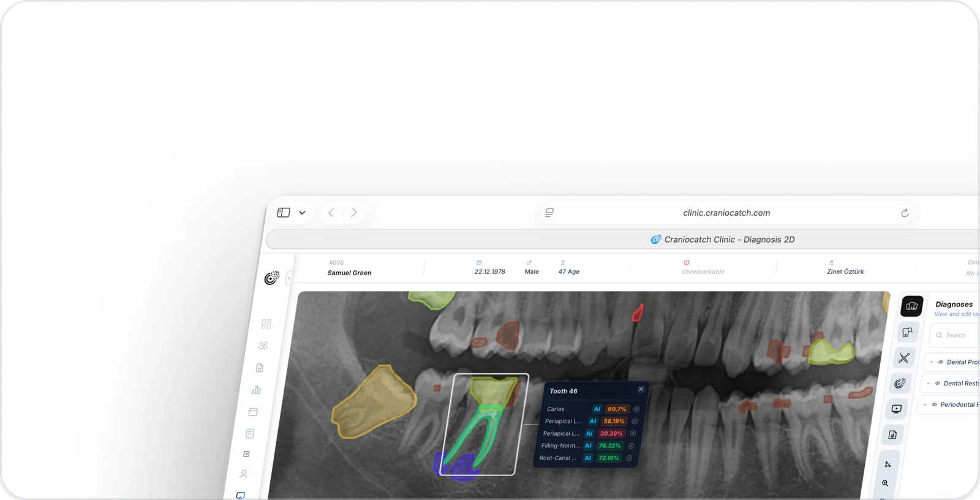Click the AI badge in the Caries row
980x500 pixels.
click(x=597, y=409)
